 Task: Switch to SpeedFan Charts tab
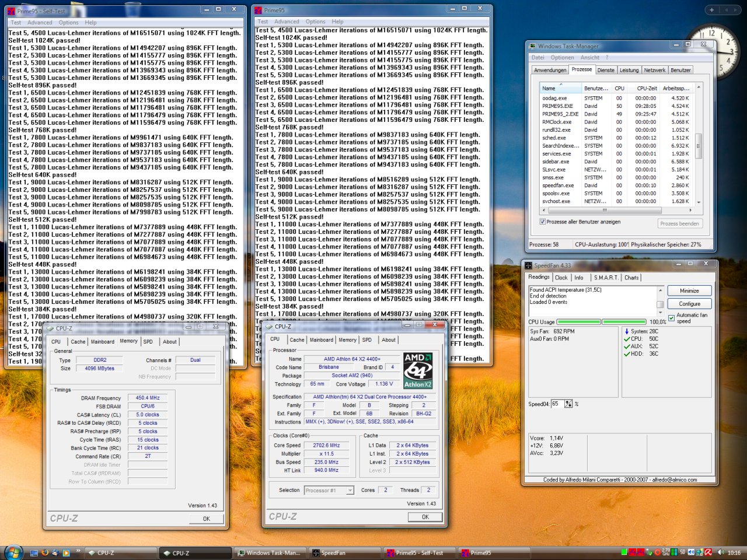tap(631, 278)
